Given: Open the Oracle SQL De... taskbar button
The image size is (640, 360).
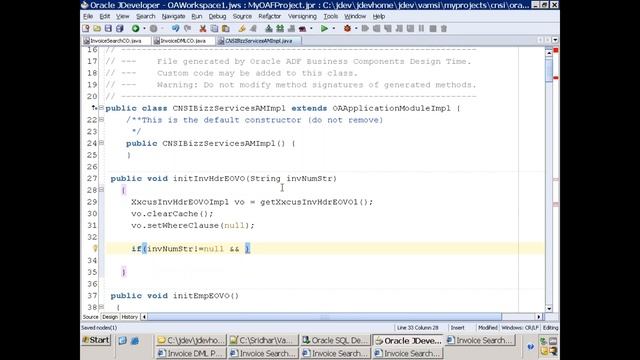Looking at the screenshot, I should [x=336, y=340].
